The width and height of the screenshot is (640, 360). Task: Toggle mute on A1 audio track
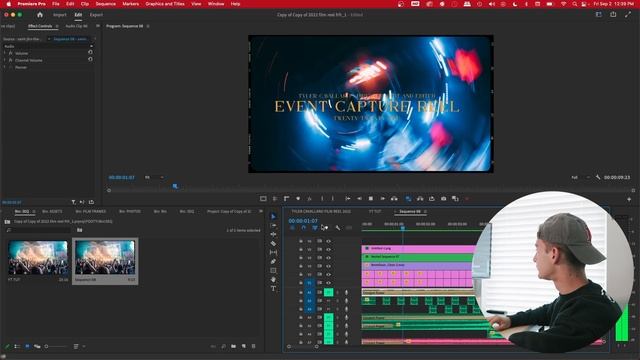pyautogui.click(x=329, y=292)
